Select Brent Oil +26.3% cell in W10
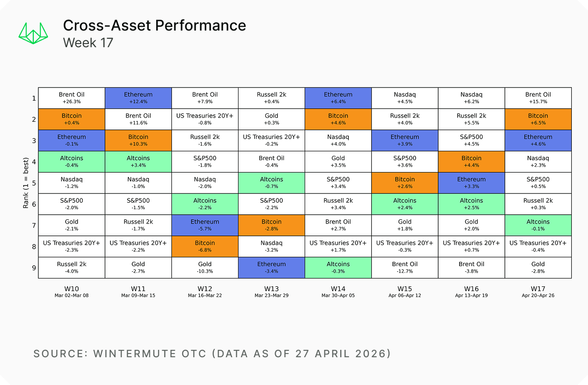588x385 pixels. pos(72,98)
